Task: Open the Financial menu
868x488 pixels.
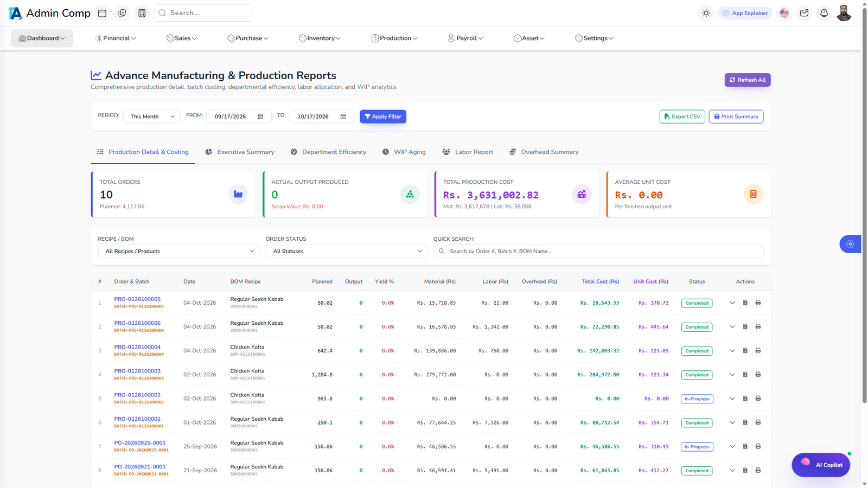Action: [116, 38]
